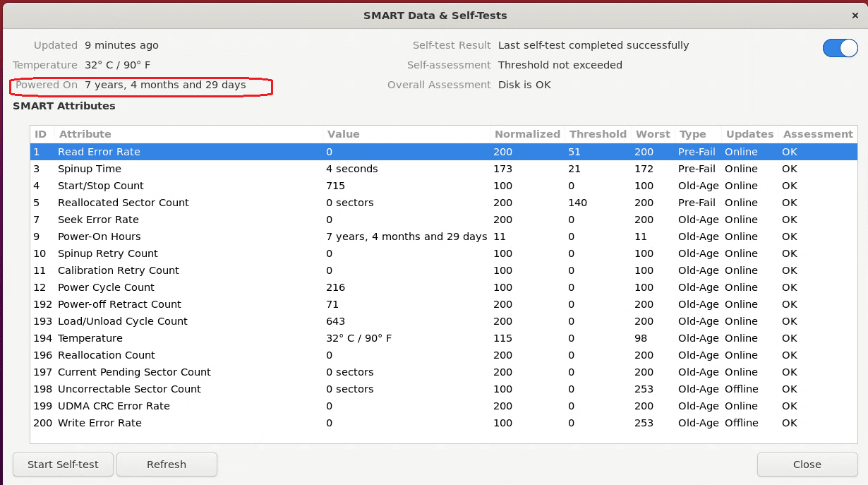Click the Value column header
This screenshot has height=485, width=868.
343,134
